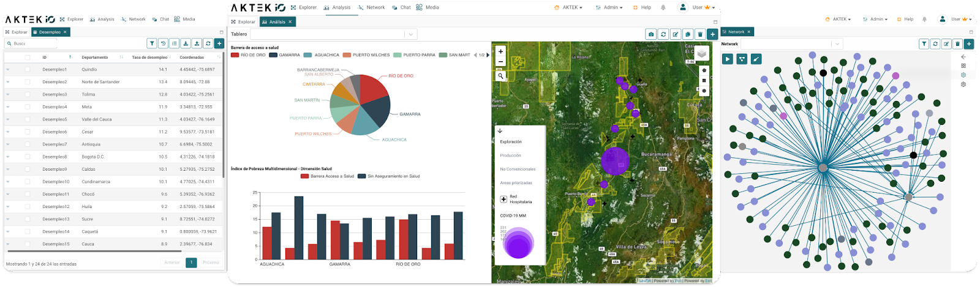Open the map layers control
This screenshot has width=980, height=287.
pyautogui.click(x=702, y=54)
